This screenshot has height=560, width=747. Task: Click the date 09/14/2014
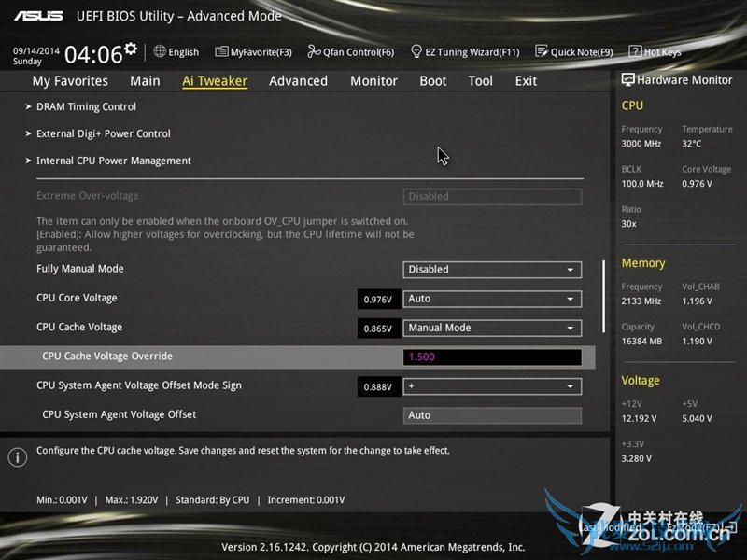(x=36, y=51)
